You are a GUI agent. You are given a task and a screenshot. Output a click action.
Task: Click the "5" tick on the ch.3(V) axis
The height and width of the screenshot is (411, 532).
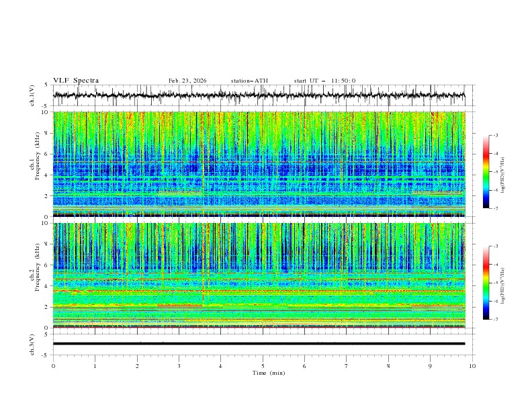pos(46,334)
